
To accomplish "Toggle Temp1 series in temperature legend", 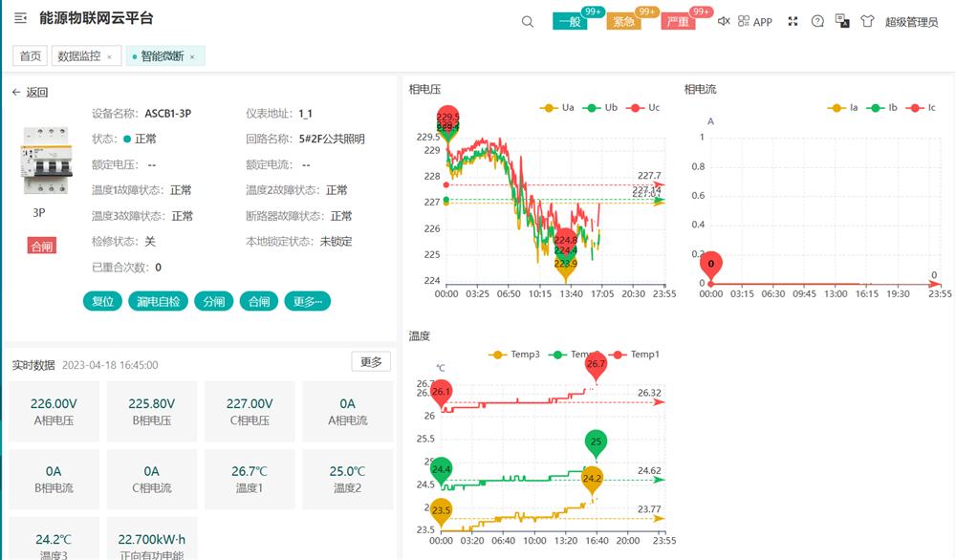I will coord(634,354).
